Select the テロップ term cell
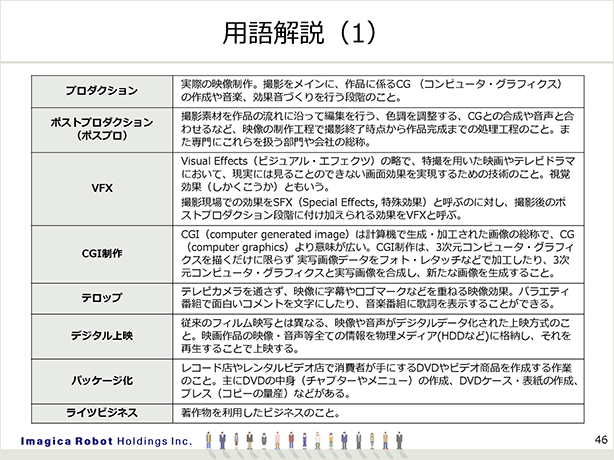This screenshot has width=614, height=460. point(102,298)
